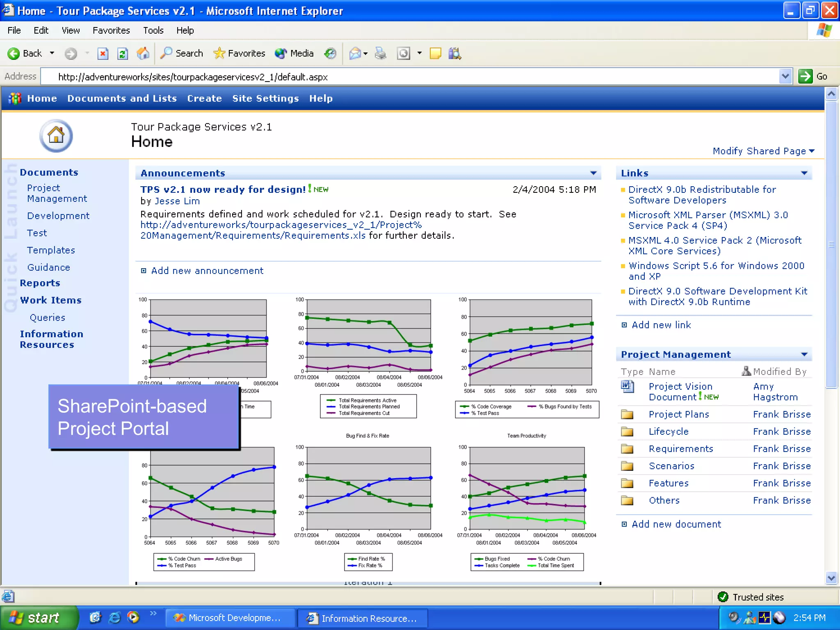Expand the Links web part menu arrow

tap(804, 173)
